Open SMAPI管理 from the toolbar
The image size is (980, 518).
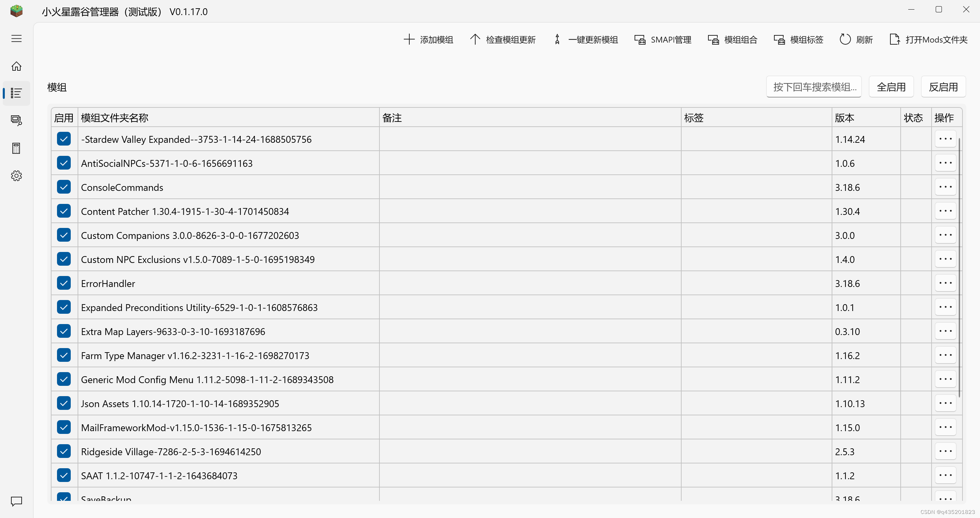click(x=663, y=39)
